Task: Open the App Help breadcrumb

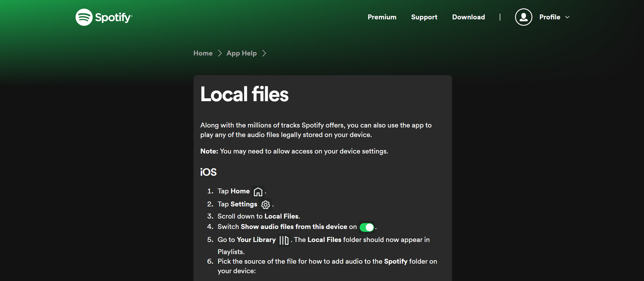Action: [x=242, y=53]
